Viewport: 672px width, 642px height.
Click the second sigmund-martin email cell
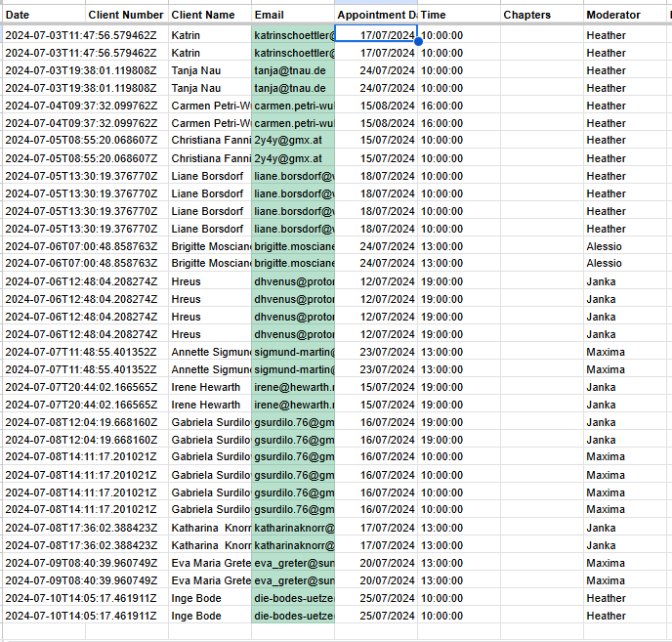[x=293, y=369]
